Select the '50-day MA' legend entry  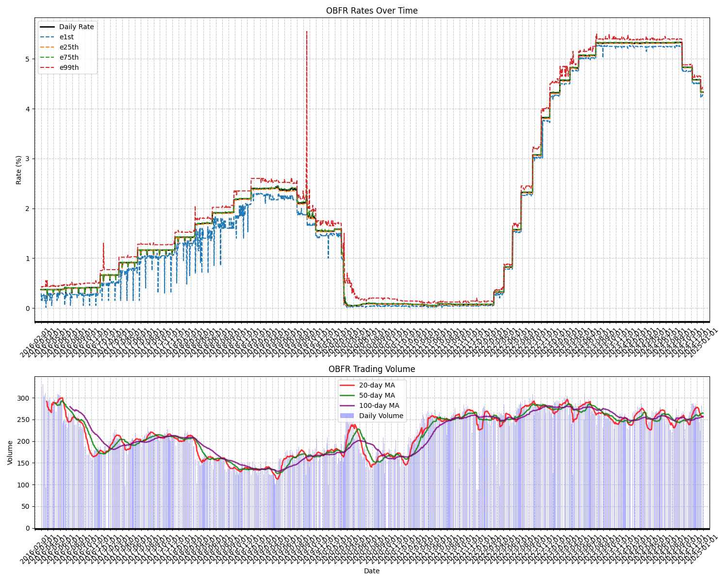pos(377,396)
